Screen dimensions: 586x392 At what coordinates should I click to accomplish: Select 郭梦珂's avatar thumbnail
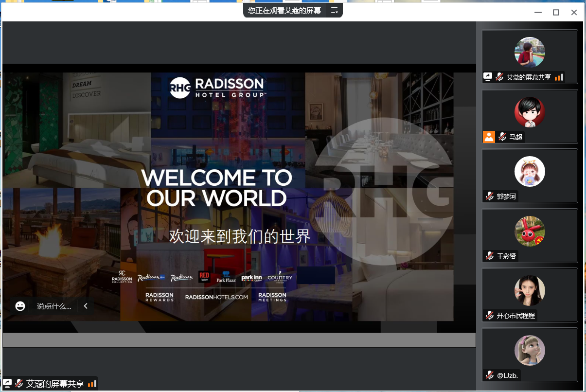[x=530, y=171]
